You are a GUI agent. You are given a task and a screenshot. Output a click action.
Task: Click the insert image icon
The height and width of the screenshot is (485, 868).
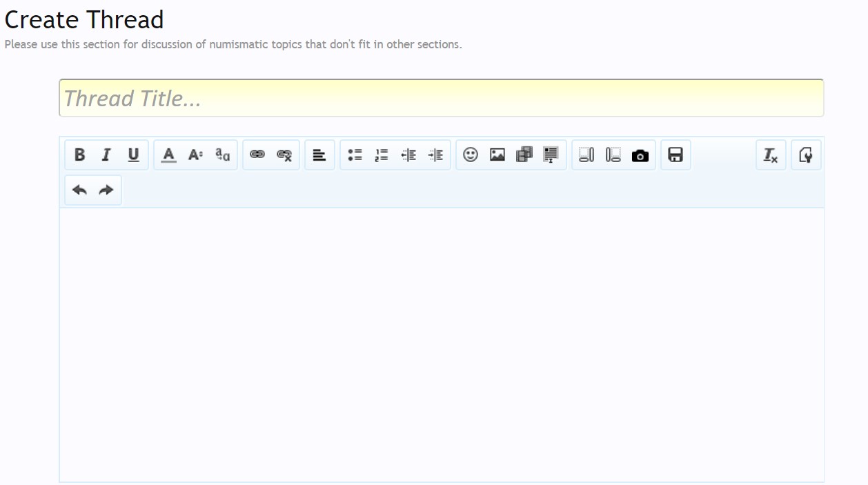497,155
